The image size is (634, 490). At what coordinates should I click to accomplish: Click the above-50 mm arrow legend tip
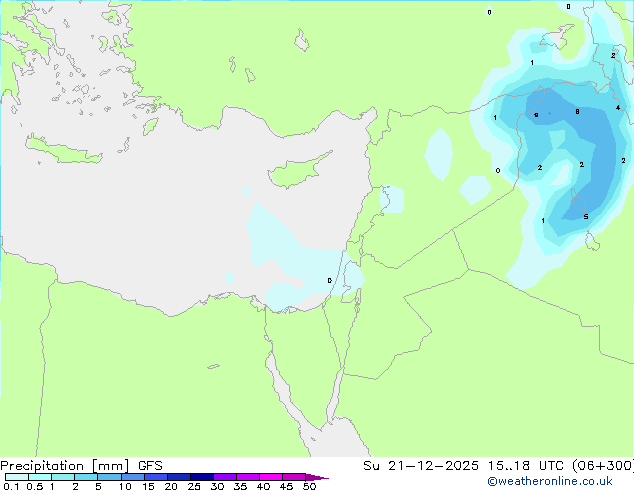(317, 477)
